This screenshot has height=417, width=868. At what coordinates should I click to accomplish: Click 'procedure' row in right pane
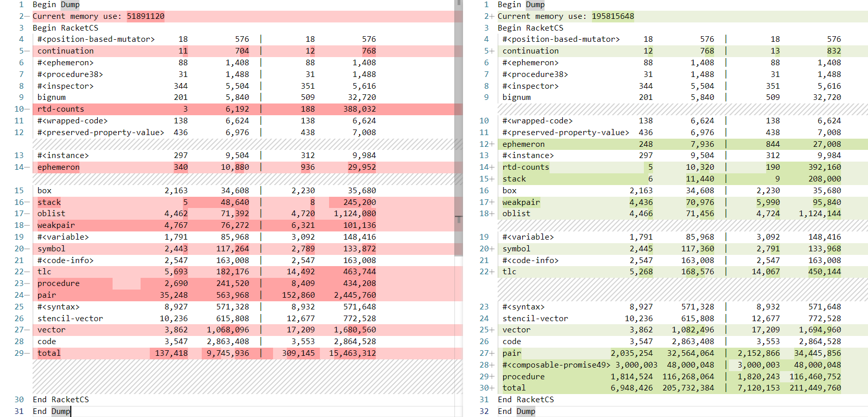(683, 377)
